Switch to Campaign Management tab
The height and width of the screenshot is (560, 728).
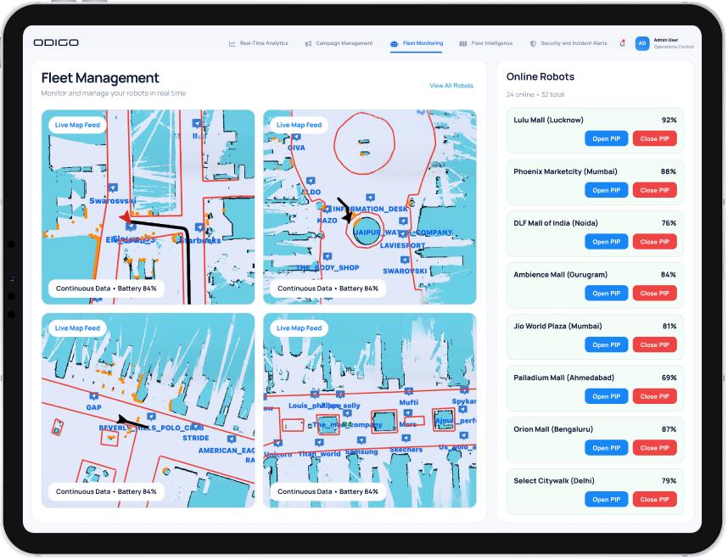339,43
